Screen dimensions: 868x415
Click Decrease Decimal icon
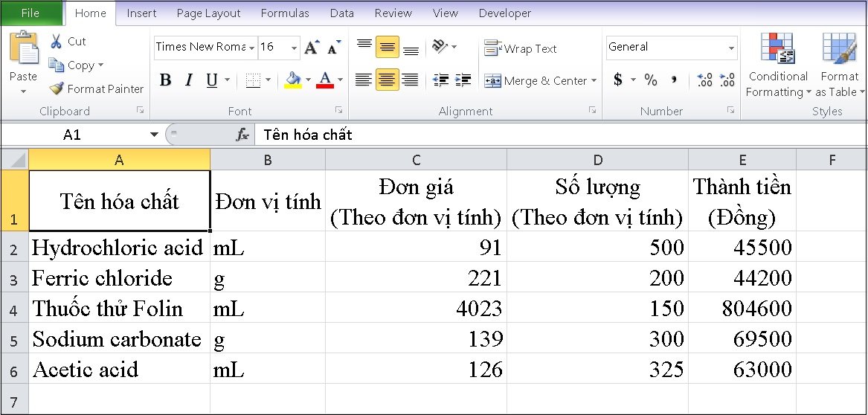727,80
